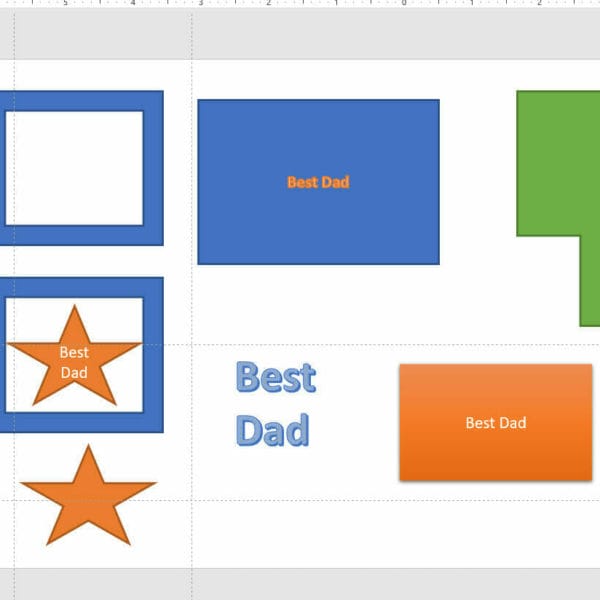Click the horizontal dashed guide above the WordArt
The image size is (600, 600).
click(x=300, y=345)
